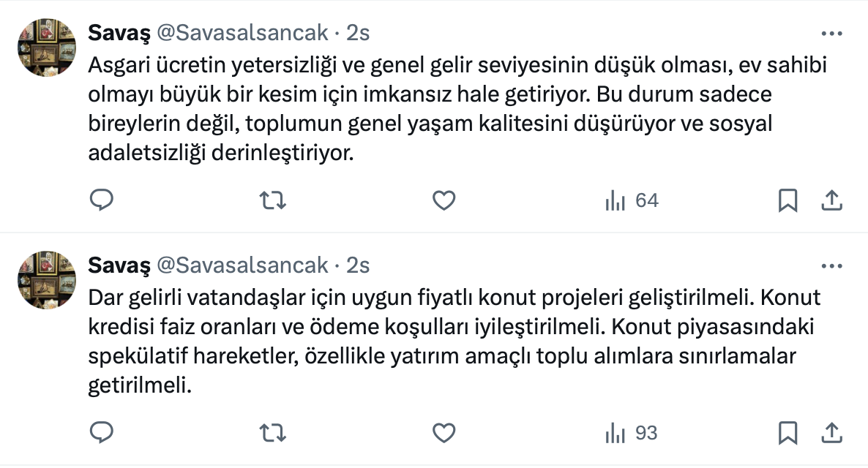The image size is (868, 468).
Task: Open @Savasalsancak handle on second tweet
Action: coord(242,265)
